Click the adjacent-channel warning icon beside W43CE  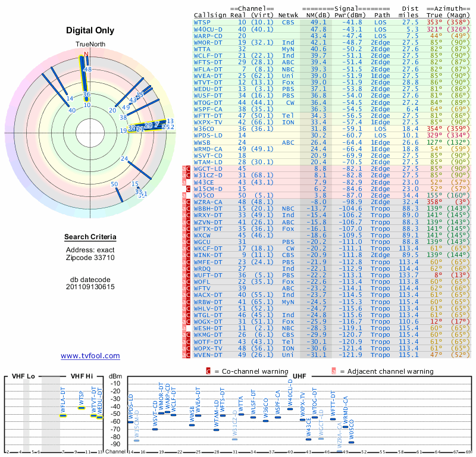point(184,182)
